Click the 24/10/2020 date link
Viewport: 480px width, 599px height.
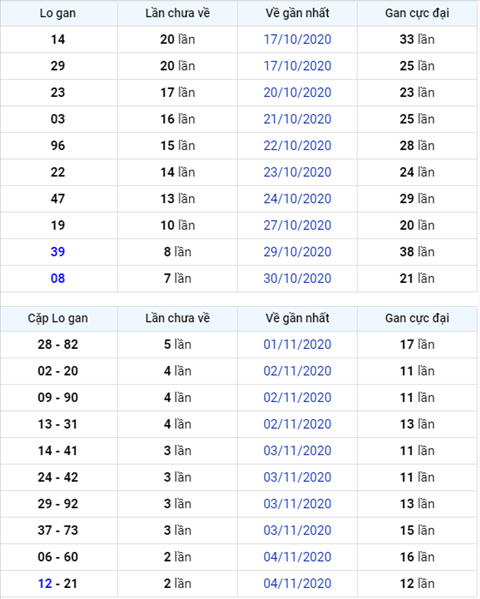coord(297,199)
